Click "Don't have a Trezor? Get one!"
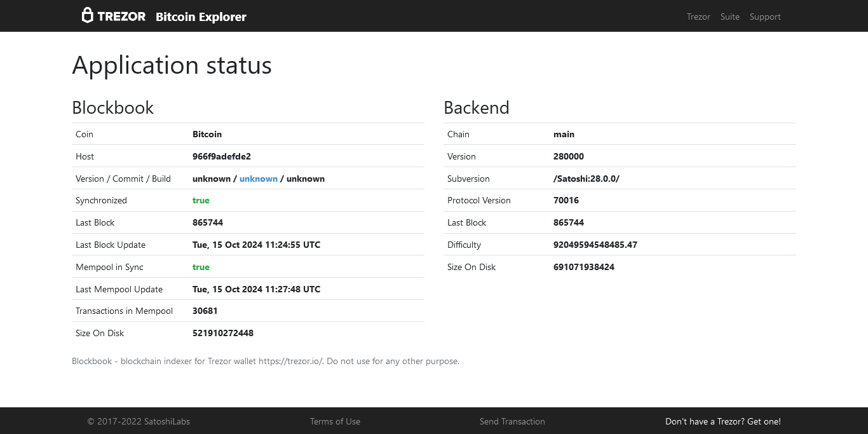 click(723, 421)
